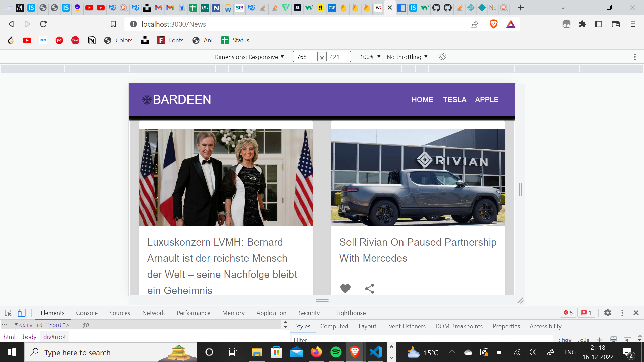Toggle the device toolbar in DevTools

click(21, 313)
